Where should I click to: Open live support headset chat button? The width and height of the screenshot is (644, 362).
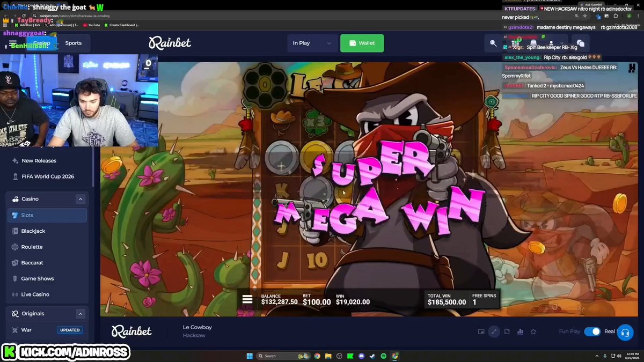(x=625, y=333)
